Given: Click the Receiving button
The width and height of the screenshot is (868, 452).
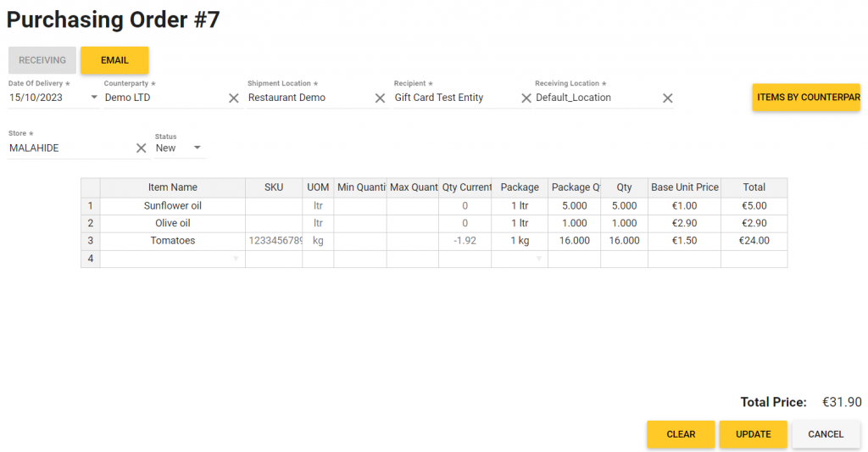Looking at the screenshot, I should pyautogui.click(x=42, y=60).
